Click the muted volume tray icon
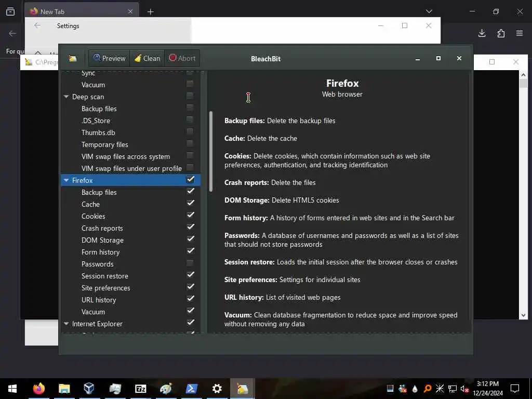 (x=464, y=389)
